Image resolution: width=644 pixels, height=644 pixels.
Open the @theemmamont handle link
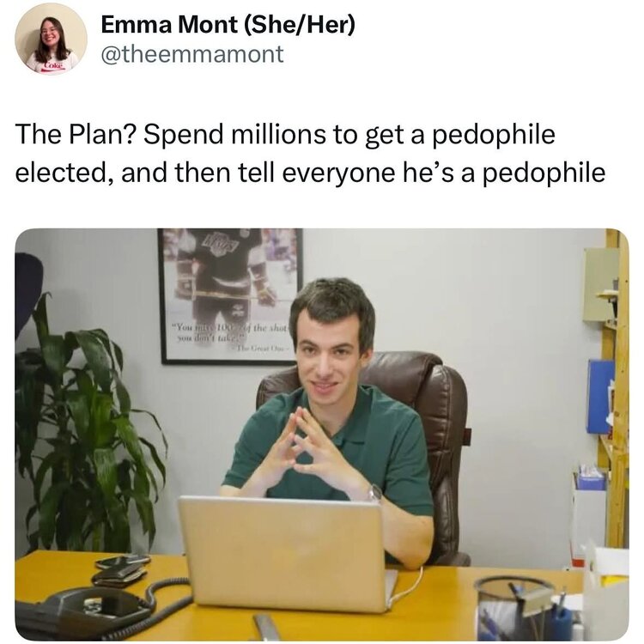click(192, 54)
